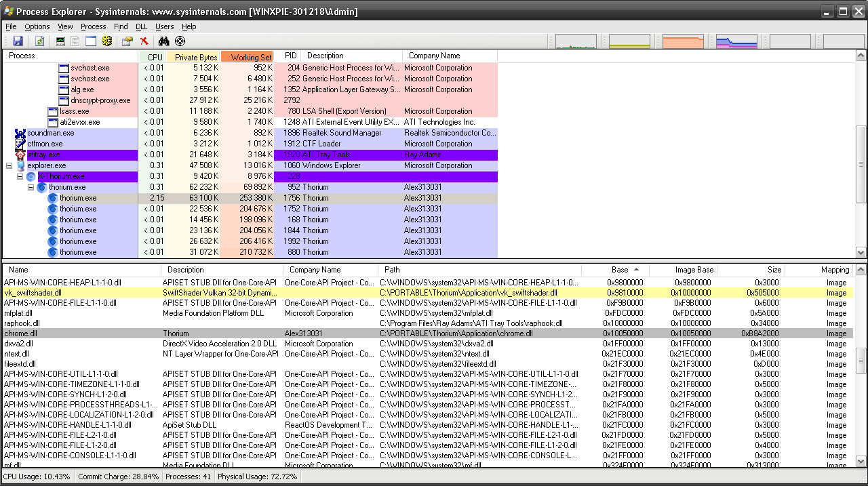Screen dimensions: 868x486
Task: Select the dxva2.dll row
Action: (428, 344)
